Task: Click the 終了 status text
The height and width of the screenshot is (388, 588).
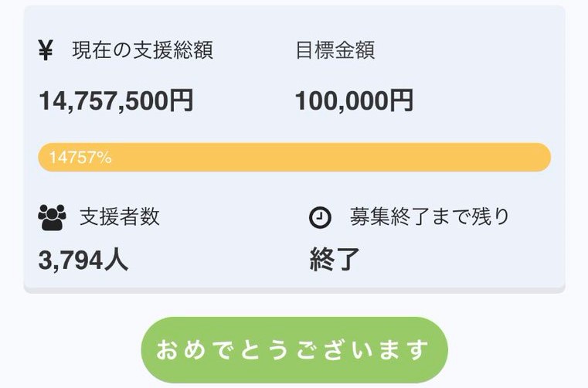Action: 335,260
